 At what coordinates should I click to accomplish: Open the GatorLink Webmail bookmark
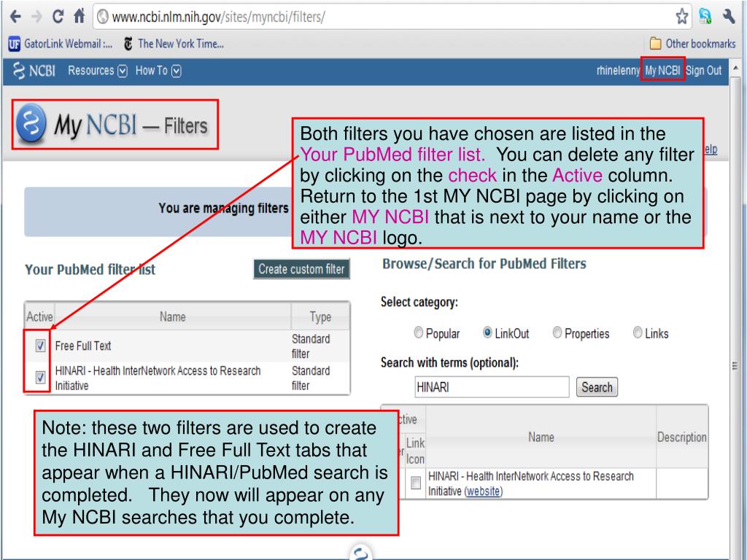click(x=61, y=44)
